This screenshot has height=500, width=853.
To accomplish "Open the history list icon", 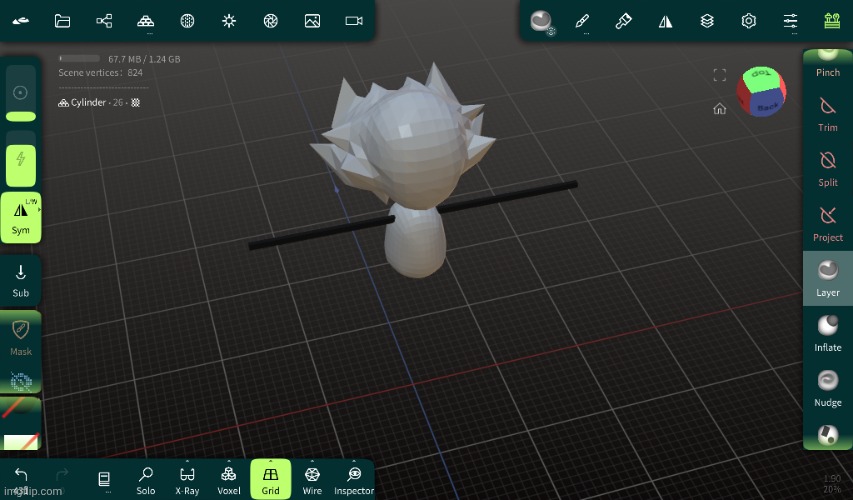I will [104, 479].
